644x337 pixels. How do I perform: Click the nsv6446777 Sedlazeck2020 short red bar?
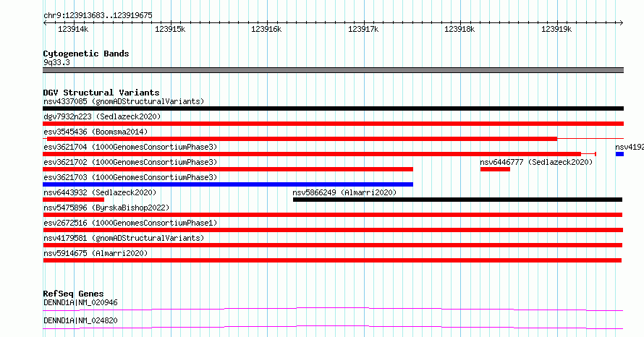[495, 169]
